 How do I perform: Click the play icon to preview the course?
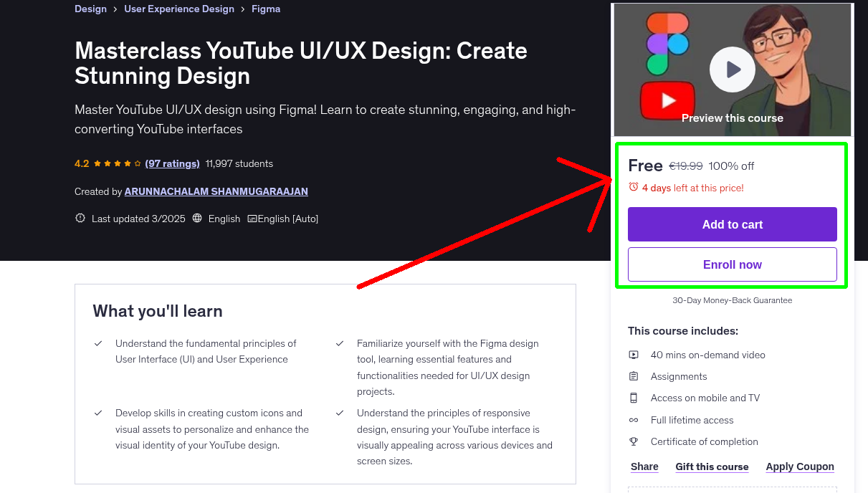732,69
